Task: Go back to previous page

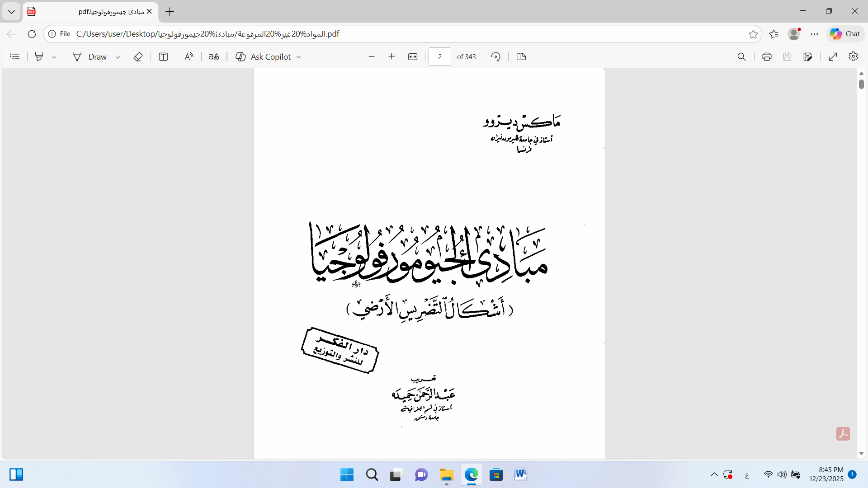Action: (12, 34)
